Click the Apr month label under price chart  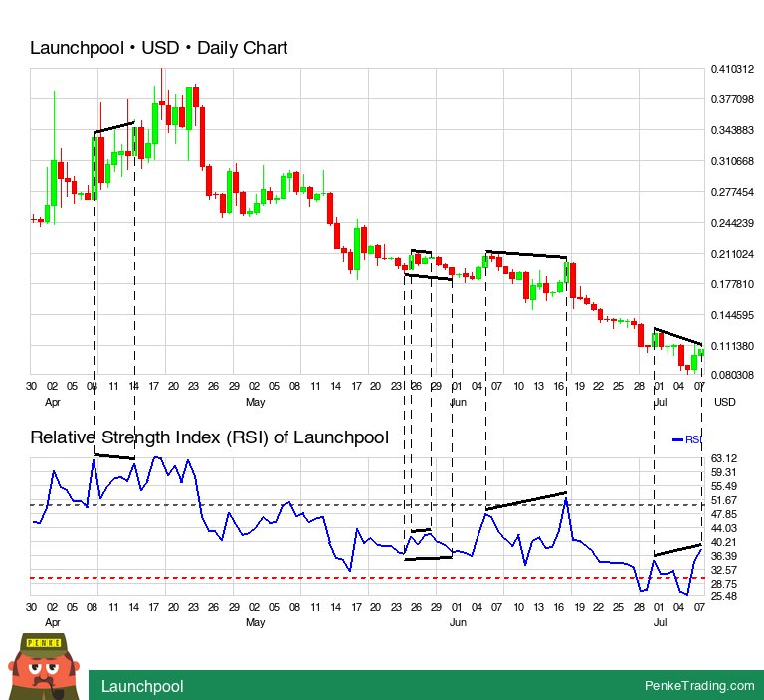[x=52, y=403]
